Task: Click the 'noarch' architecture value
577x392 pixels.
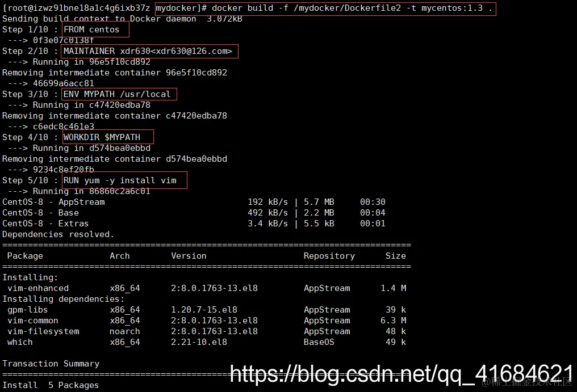Action: point(125,331)
